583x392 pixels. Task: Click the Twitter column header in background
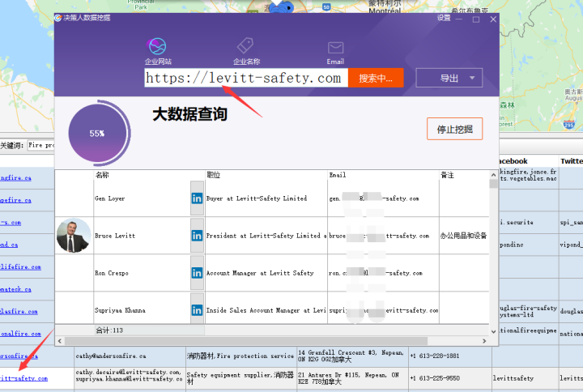point(571,161)
